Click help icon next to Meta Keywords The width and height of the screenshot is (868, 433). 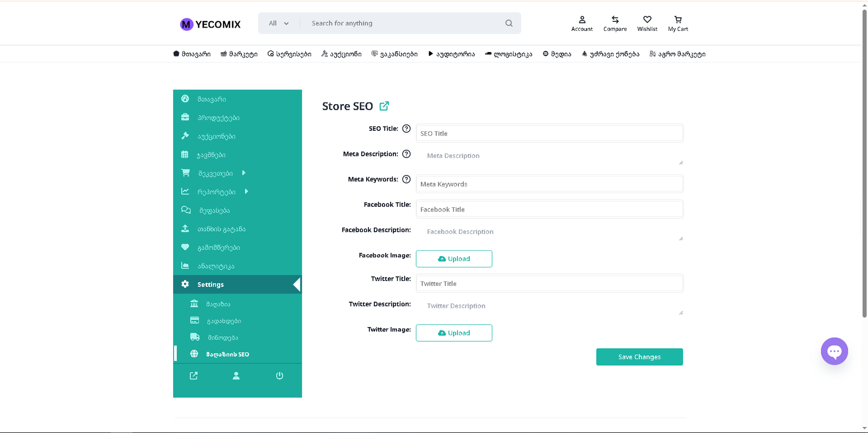tap(406, 180)
